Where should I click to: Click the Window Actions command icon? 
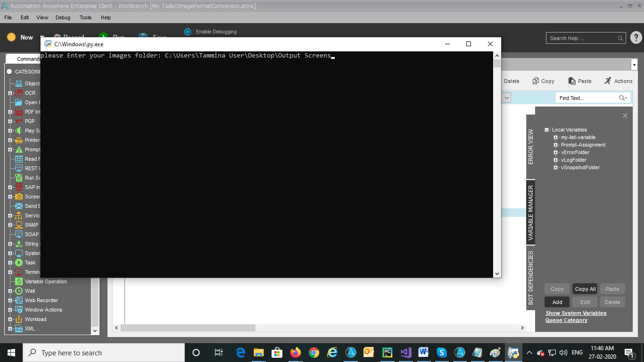19,310
